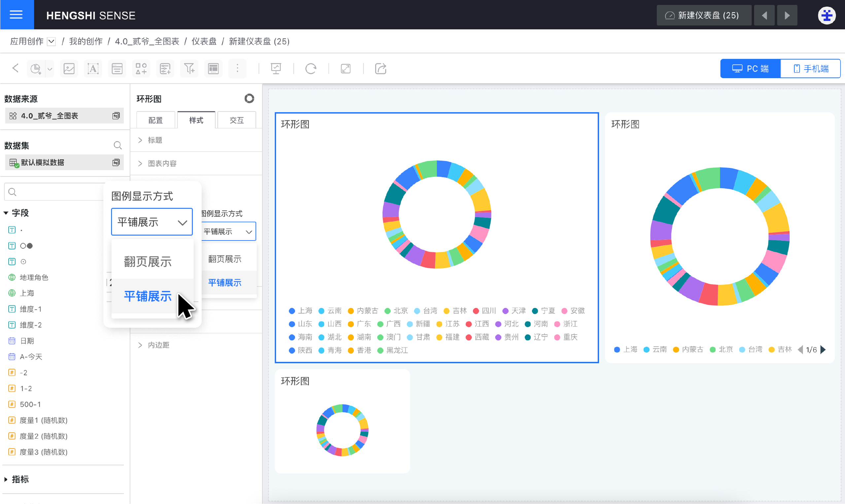Go to the next legend page in the right chart
This screenshot has height=504, width=845.
823,350
